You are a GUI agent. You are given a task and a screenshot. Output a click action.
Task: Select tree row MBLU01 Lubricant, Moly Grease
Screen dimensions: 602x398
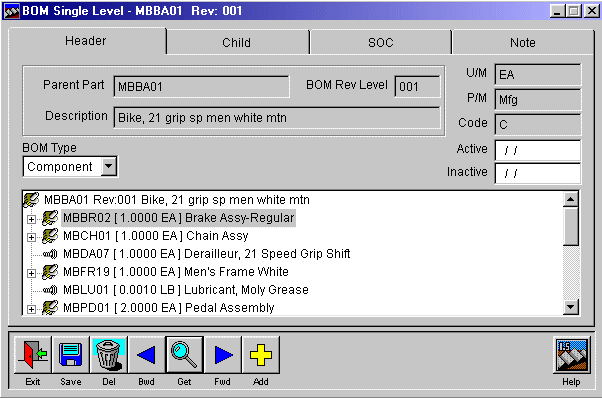click(x=185, y=290)
